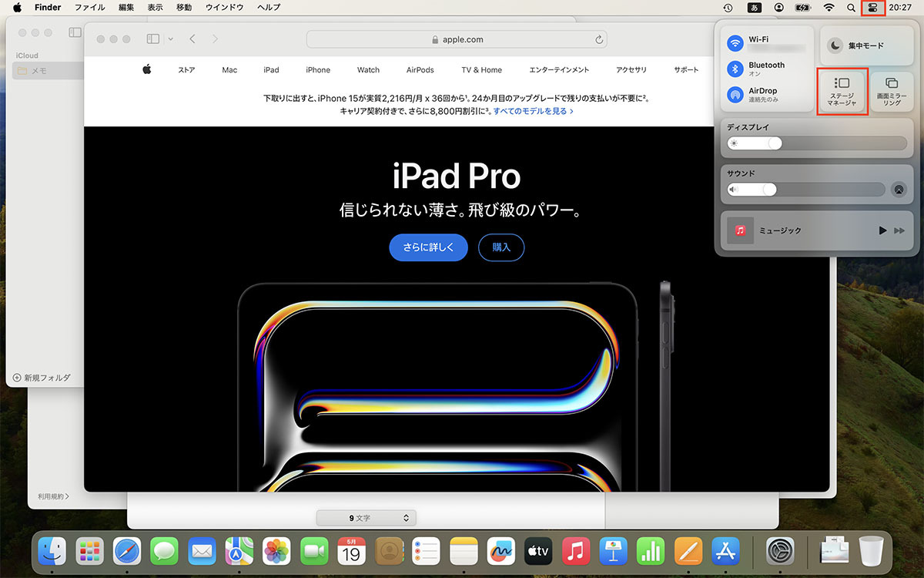
Task: Open the Reminders app in the Dock
Action: click(427, 551)
